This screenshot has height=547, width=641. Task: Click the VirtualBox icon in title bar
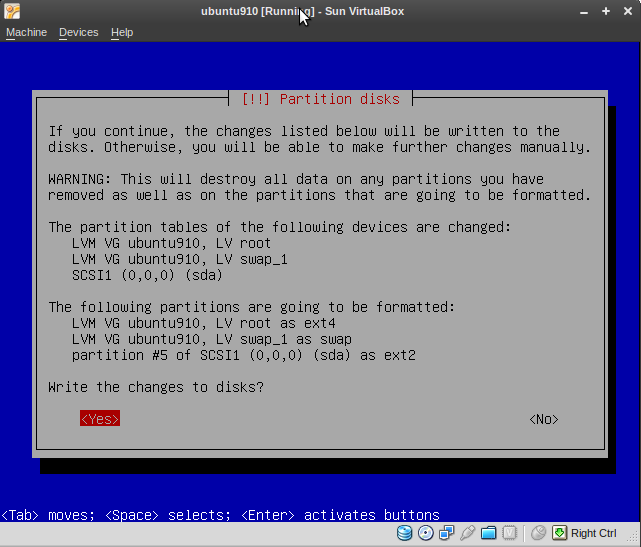tap(12, 11)
